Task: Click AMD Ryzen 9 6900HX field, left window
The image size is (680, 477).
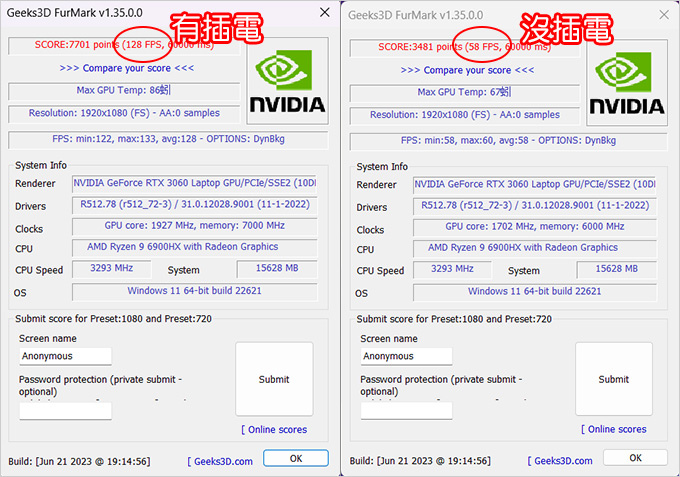Action: [x=195, y=247]
